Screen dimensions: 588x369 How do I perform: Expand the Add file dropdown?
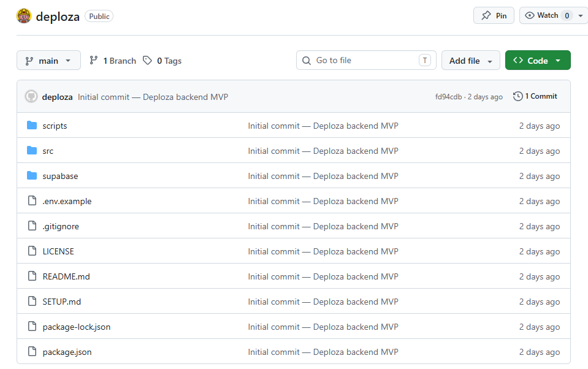471,60
